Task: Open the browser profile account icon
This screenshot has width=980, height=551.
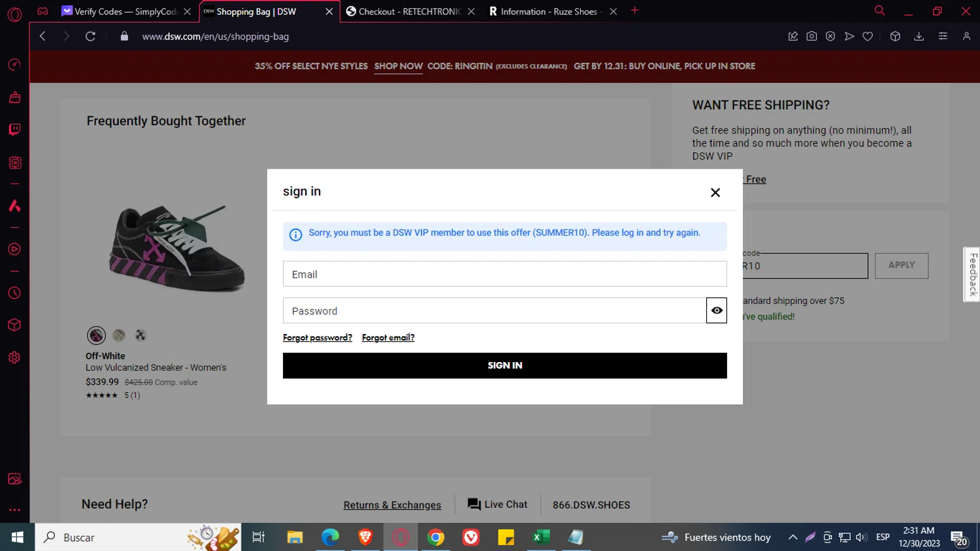Action: click(x=966, y=37)
